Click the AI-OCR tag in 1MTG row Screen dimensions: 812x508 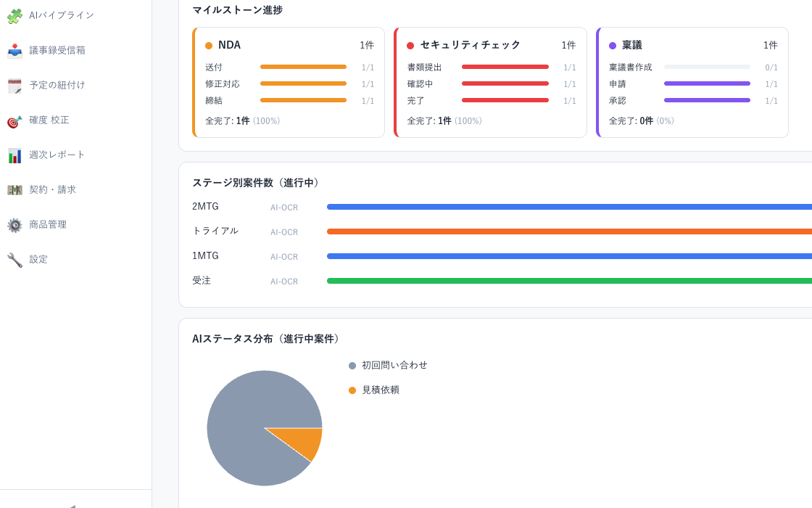tap(284, 257)
